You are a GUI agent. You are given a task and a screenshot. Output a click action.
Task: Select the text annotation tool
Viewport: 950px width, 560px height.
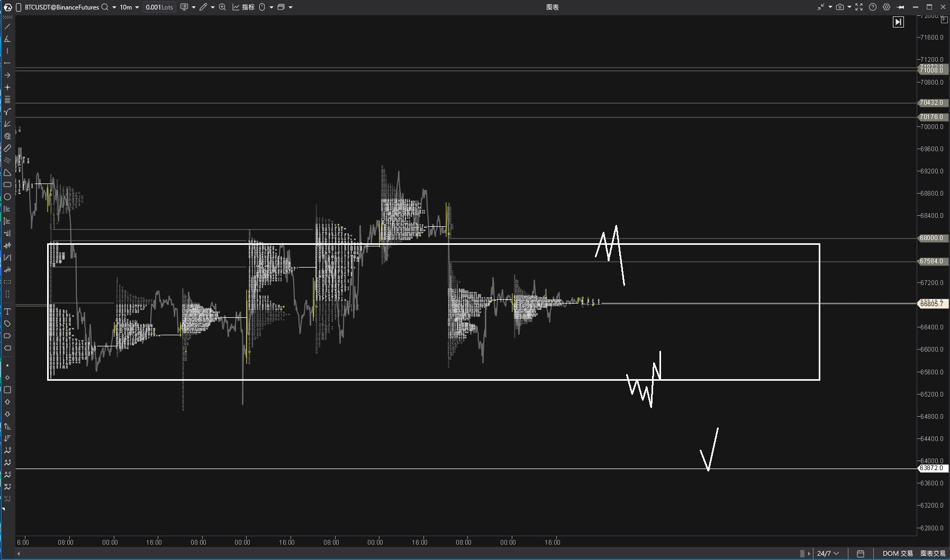[7, 311]
